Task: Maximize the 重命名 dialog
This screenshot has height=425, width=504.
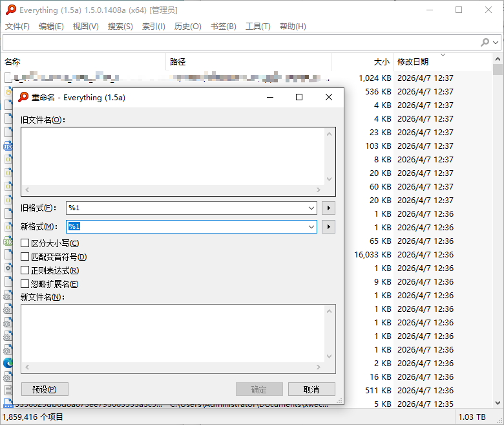Action: [x=299, y=97]
